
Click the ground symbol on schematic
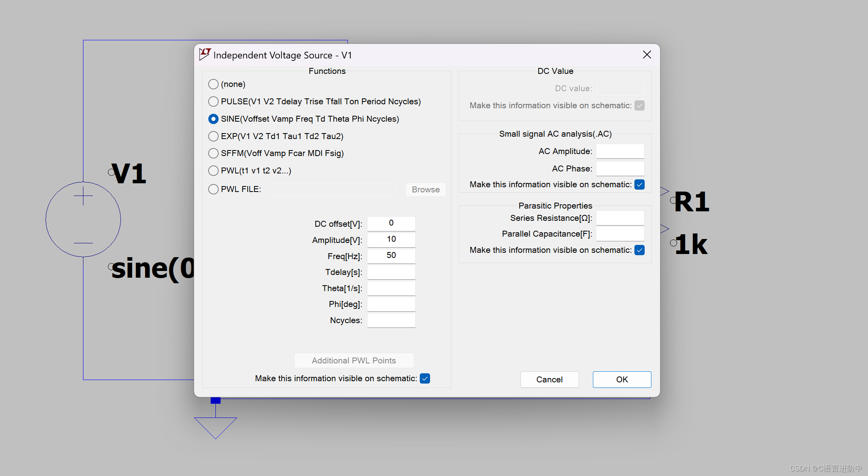tap(215, 426)
